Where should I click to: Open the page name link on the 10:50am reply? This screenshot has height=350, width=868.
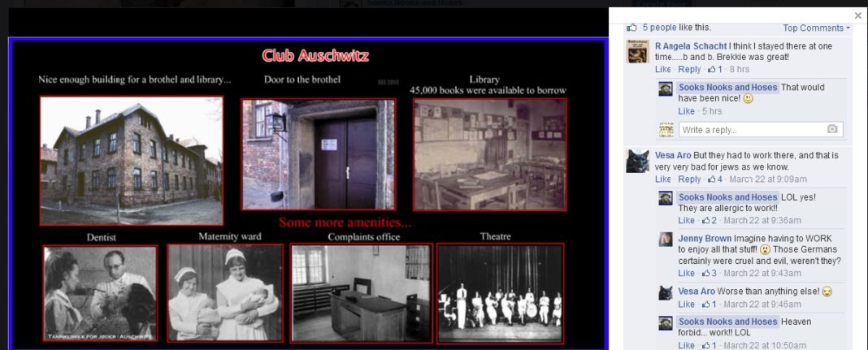[x=728, y=322]
